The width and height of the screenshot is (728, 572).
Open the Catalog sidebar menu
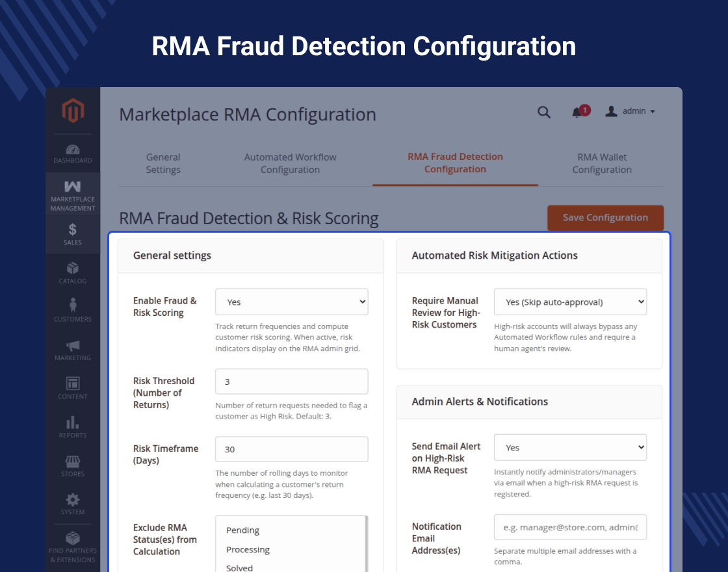click(x=73, y=272)
